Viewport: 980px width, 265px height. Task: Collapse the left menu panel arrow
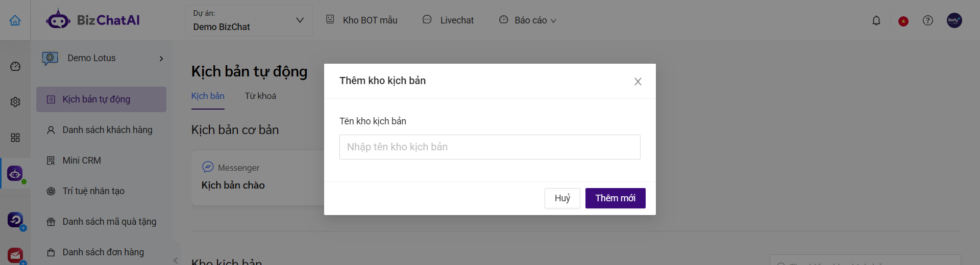(176, 260)
